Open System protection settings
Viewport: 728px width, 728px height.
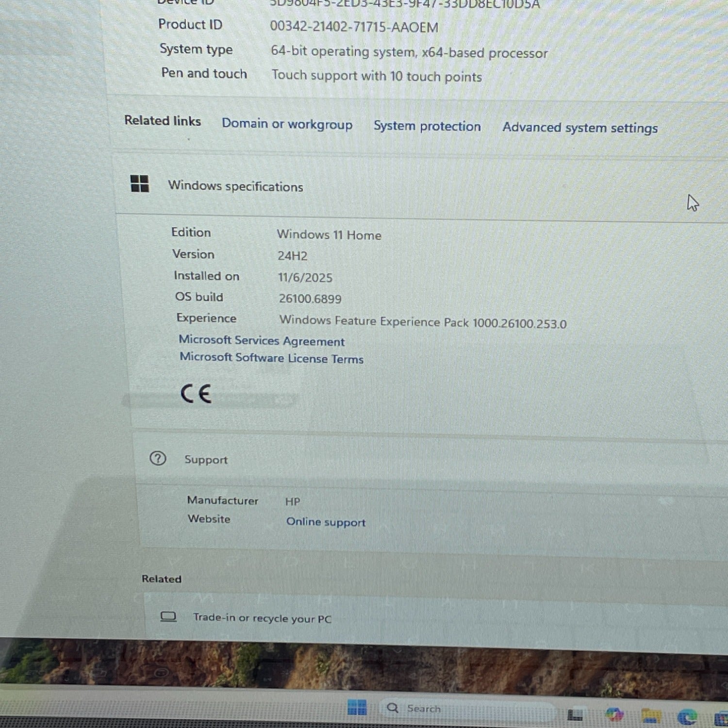427,126
